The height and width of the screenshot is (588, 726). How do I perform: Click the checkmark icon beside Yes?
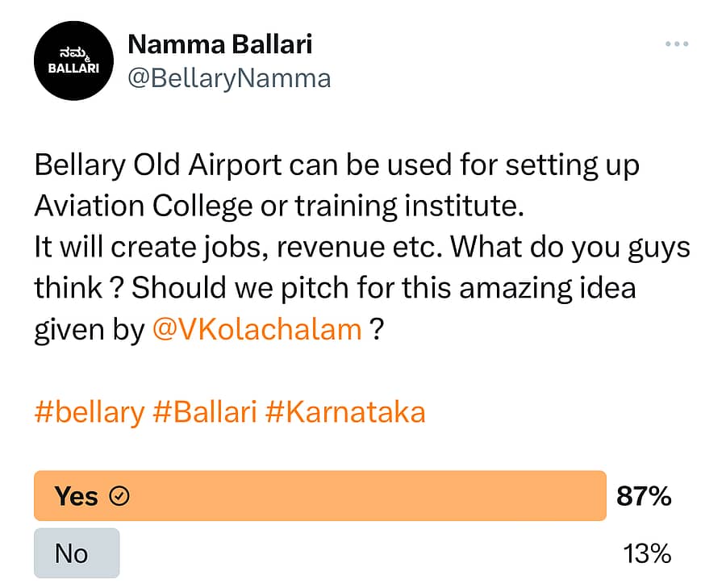(x=119, y=496)
